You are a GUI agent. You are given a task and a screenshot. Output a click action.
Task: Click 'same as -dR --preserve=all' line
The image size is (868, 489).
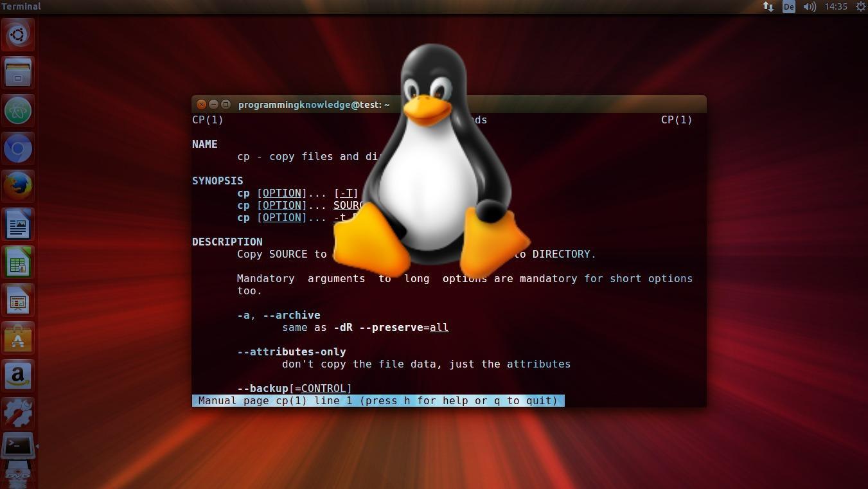click(x=366, y=327)
